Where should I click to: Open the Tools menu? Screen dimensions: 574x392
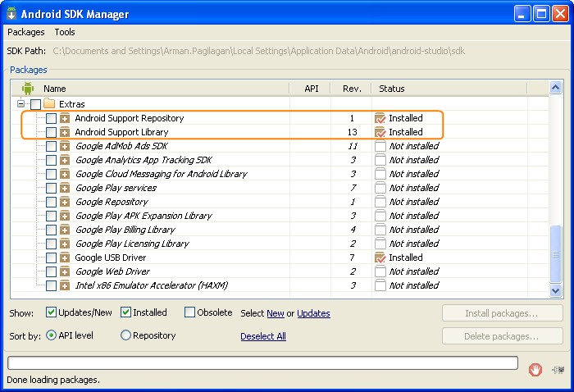65,32
